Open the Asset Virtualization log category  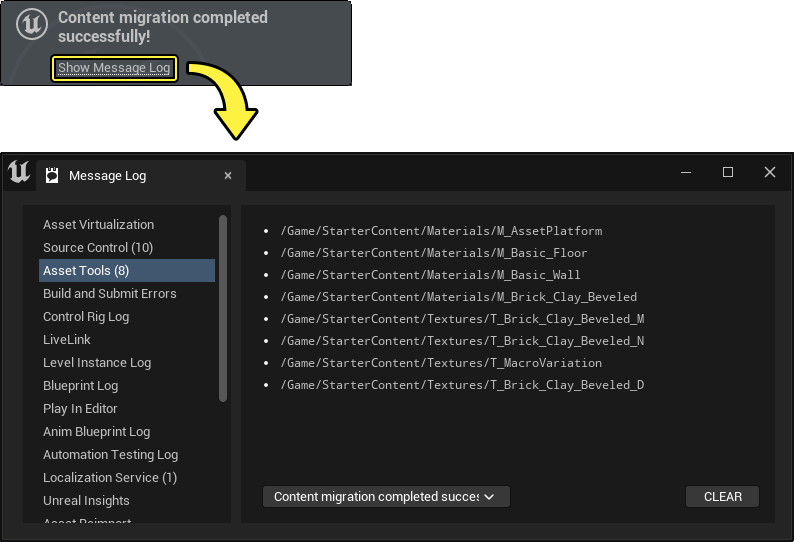pyautogui.click(x=98, y=225)
